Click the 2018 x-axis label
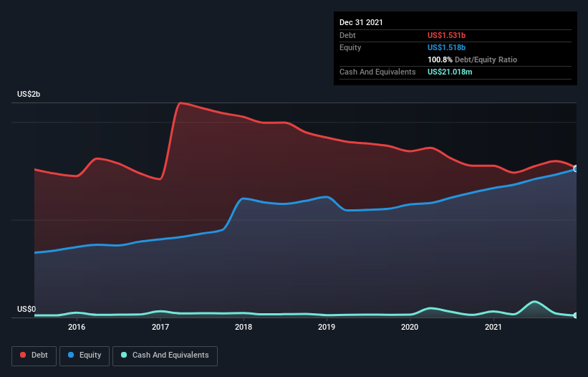588x377 pixels. (x=244, y=327)
